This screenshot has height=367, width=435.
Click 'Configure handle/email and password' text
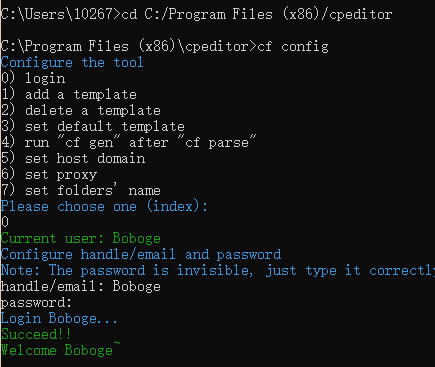tap(141, 254)
